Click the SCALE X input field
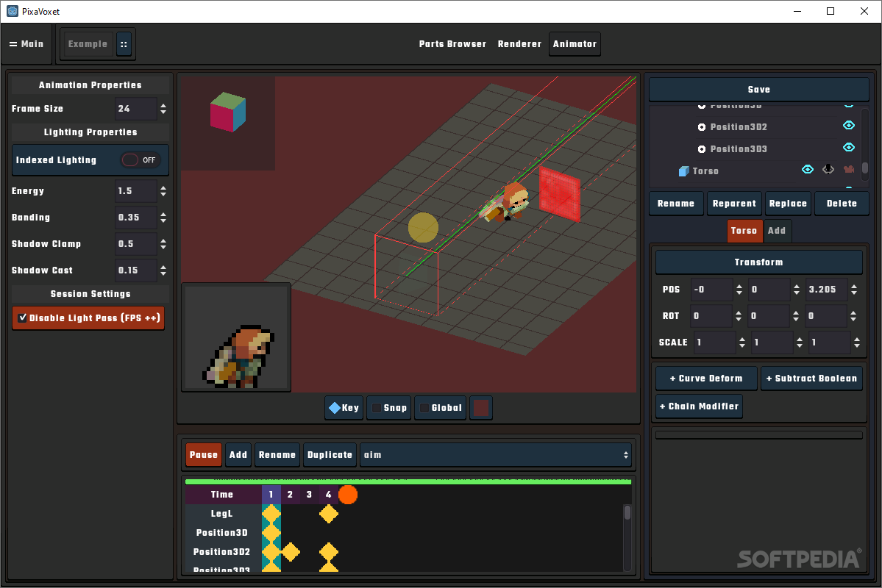 714,343
